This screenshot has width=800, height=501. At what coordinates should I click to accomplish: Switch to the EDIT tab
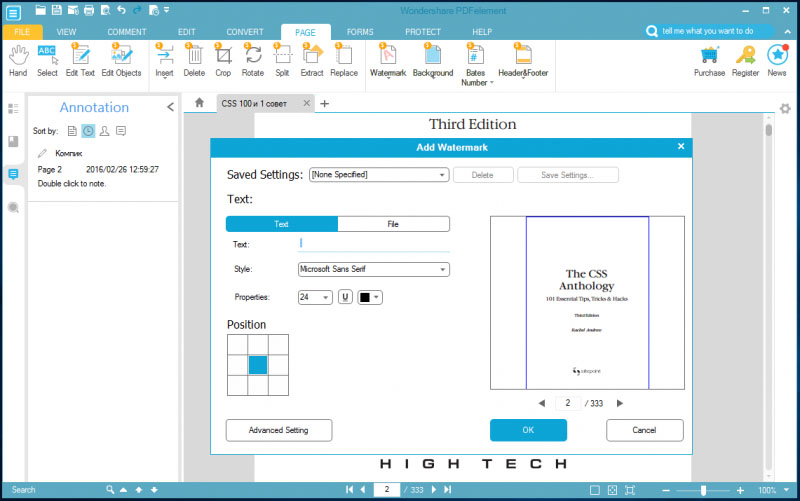coord(187,32)
